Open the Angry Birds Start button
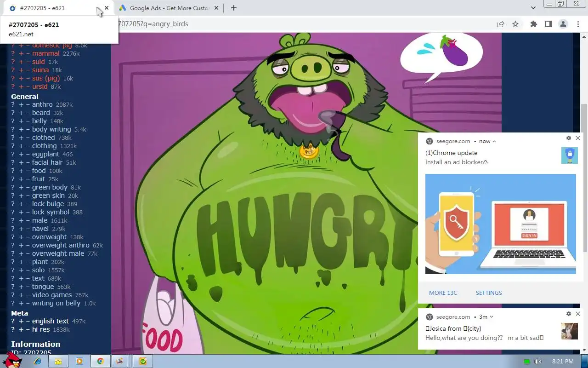 12,361
